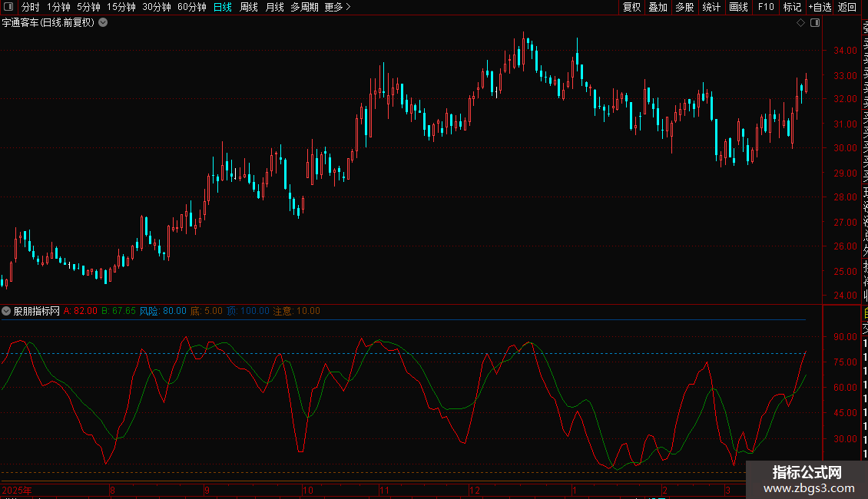Image resolution: width=868 pixels, height=499 pixels.
Task: Open the 股朋指标网 indicator dropdown arrow
Action: tap(6, 311)
